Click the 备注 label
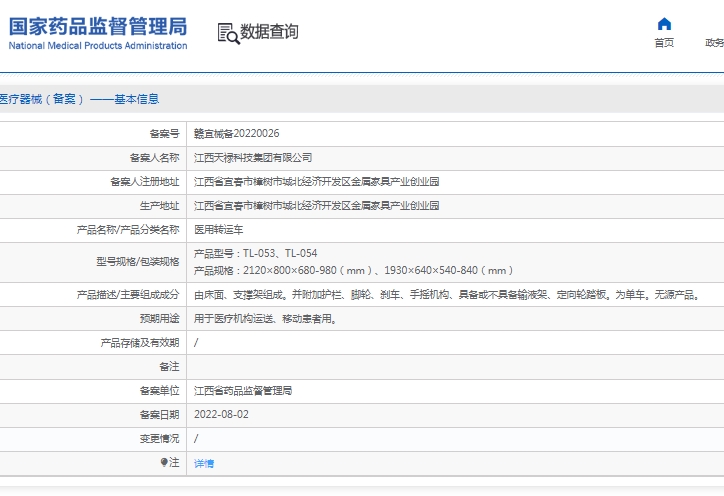 click(169, 367)
